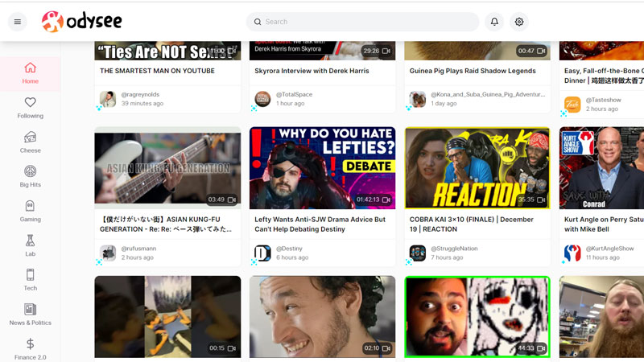Play the Cobra Kai REACTION thumbnail
The height and width of the screenshot is (362, 644).
tap(477, 168)
